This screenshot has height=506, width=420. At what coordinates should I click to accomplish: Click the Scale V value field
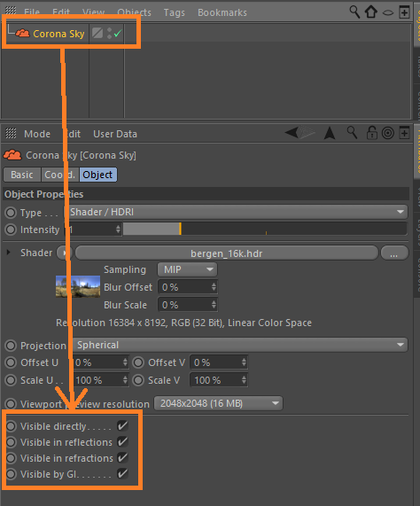pos(215,380)
